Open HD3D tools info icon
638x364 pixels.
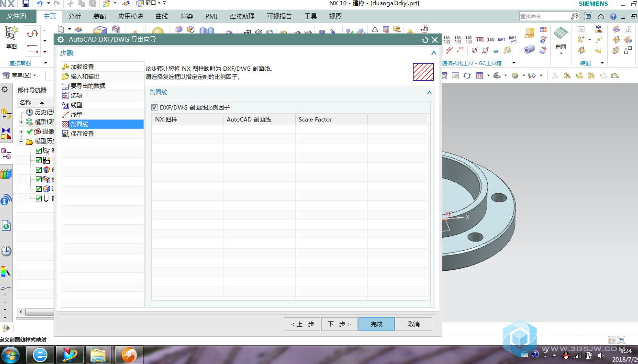6,200
